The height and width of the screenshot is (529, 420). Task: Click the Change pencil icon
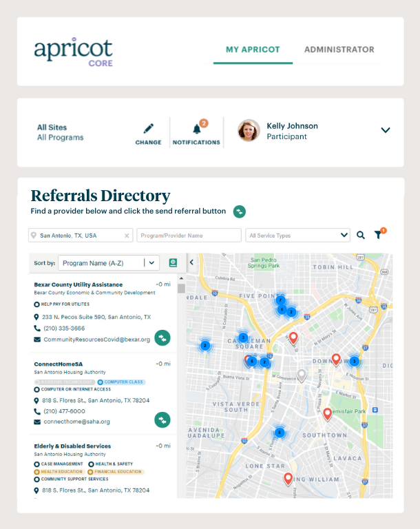click(148, 129)
